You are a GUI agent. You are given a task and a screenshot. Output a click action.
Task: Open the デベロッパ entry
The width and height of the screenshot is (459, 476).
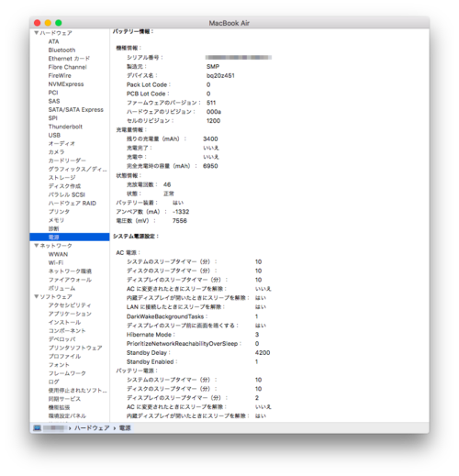(x=62, y=339)
